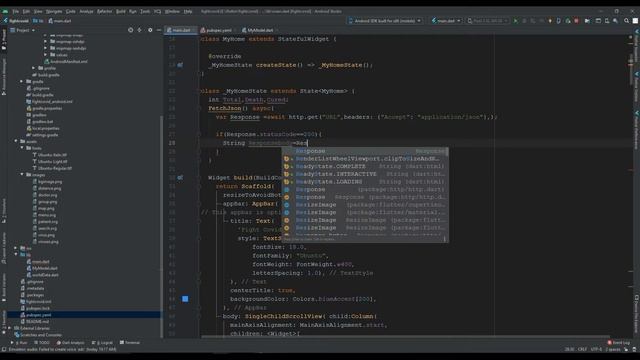Collapse the fonts folder in project tree
Image resolution: width=640 pixels, height=360 pixels.
22,148
